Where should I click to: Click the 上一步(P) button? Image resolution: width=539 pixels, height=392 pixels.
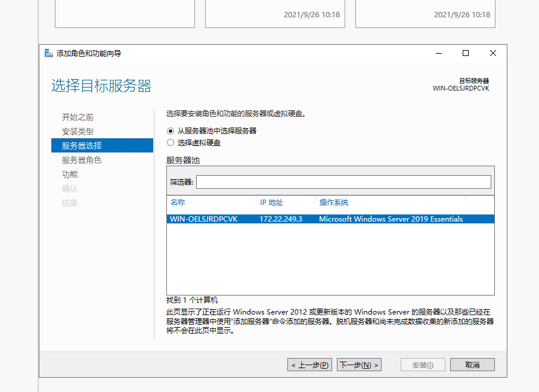[x=309, y=364]
